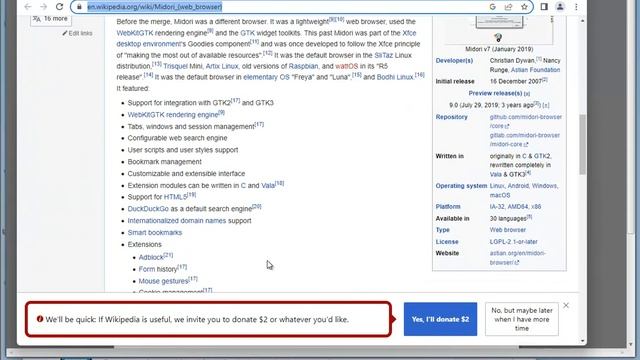The image size is (640, 360).
Task: Open the astian.org website link
Action: pyautogui.click(x=518, y=258)
